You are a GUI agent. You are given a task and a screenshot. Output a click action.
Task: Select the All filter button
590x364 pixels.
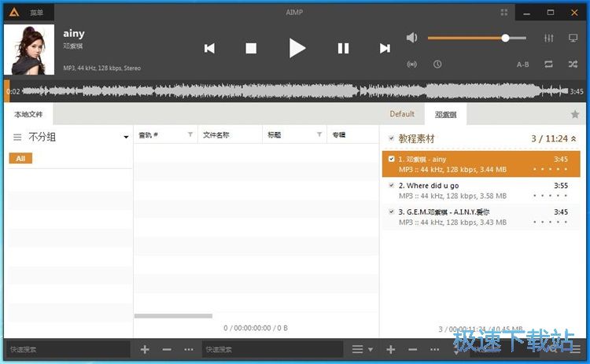click(x=20, y=158)
